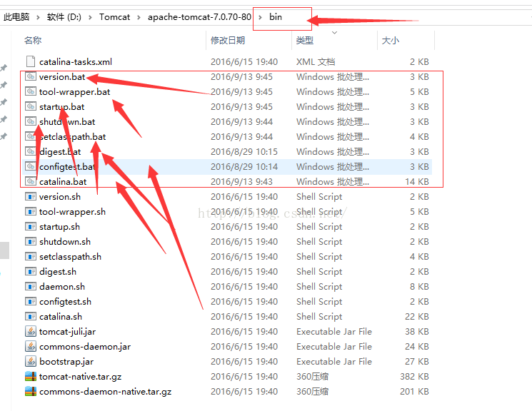Open the 类型 column filter dropdown arrow

pyautogui.click(x=334, y=33)
